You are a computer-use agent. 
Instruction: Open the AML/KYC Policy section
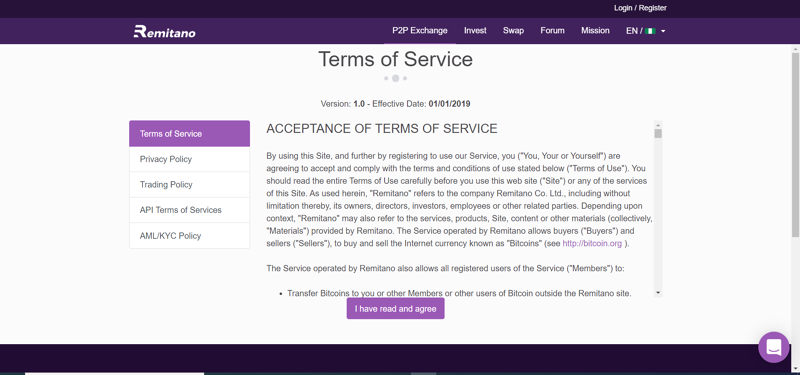[x=189, y=236]
